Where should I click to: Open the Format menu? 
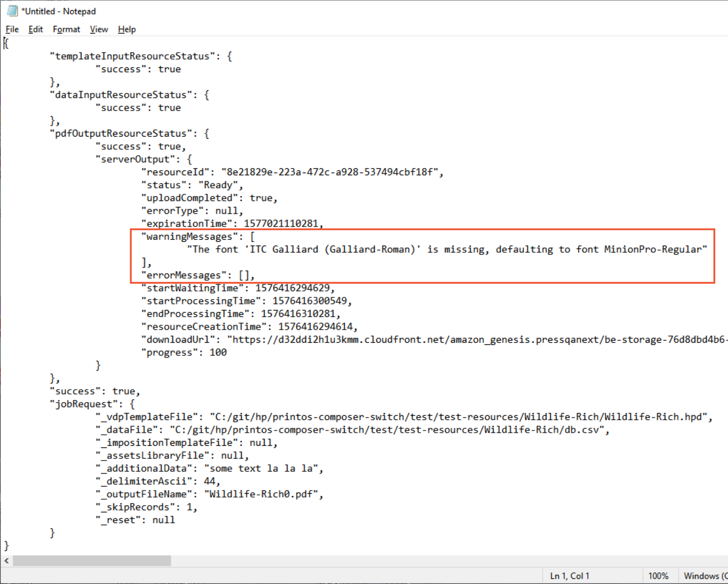click(x=66, y=29)
